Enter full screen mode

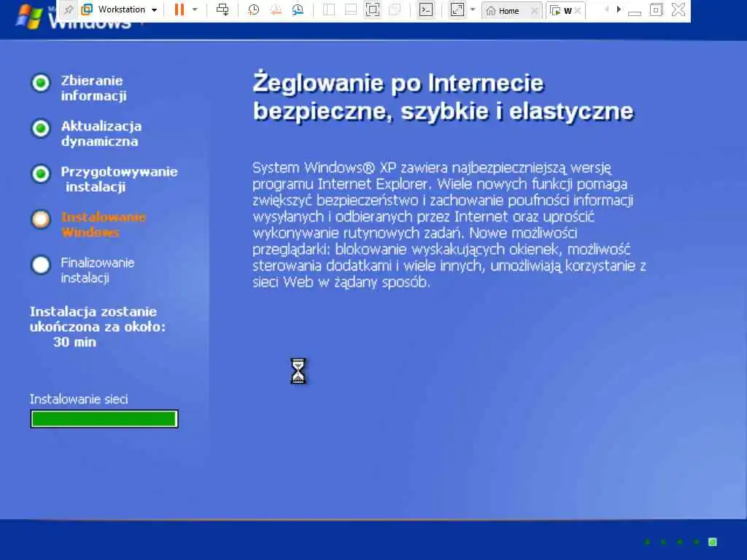click(x=373, y=9)
